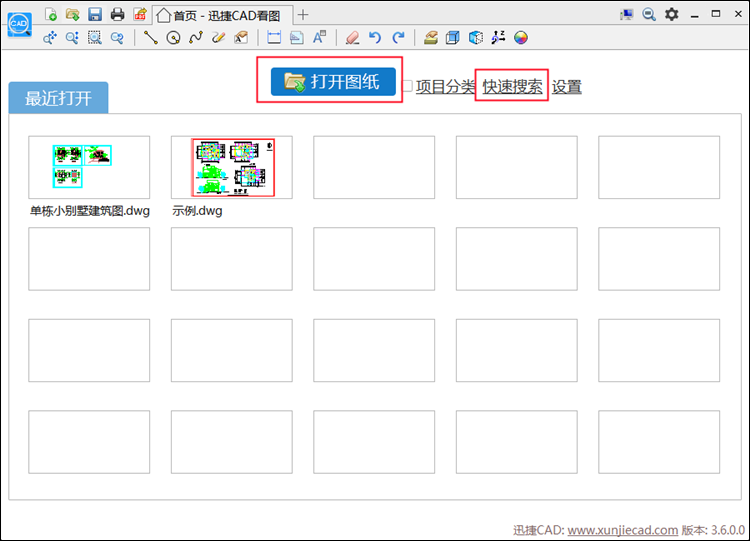The height and width of the screenshot is (541, 750).
Task: Click the redo arrow icon
Action: [398, 37]
